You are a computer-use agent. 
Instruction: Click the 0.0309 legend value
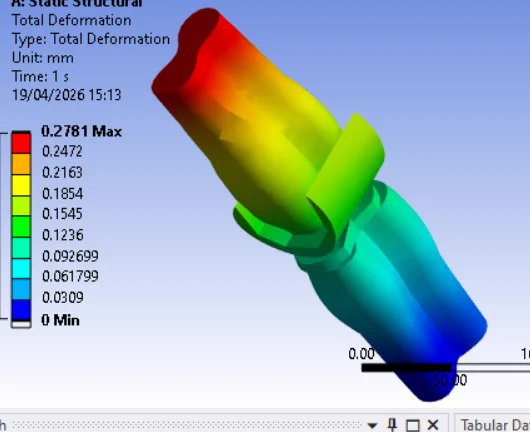pos(63,297)
